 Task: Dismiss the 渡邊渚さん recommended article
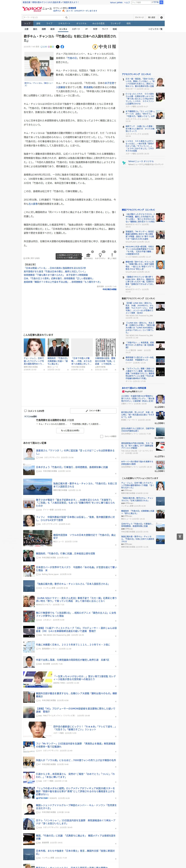tap(116, 458)
